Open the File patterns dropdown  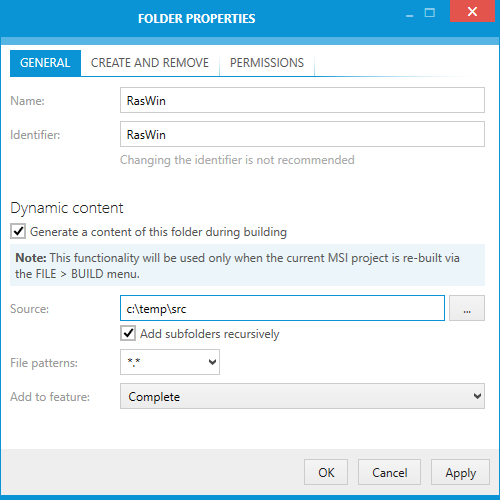click(x=170, y=362)
